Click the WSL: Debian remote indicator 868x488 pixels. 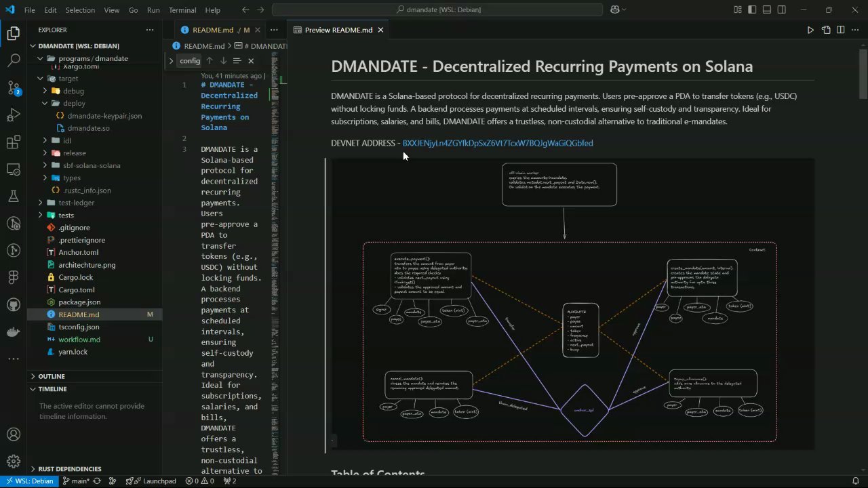[x=29, y=481]
